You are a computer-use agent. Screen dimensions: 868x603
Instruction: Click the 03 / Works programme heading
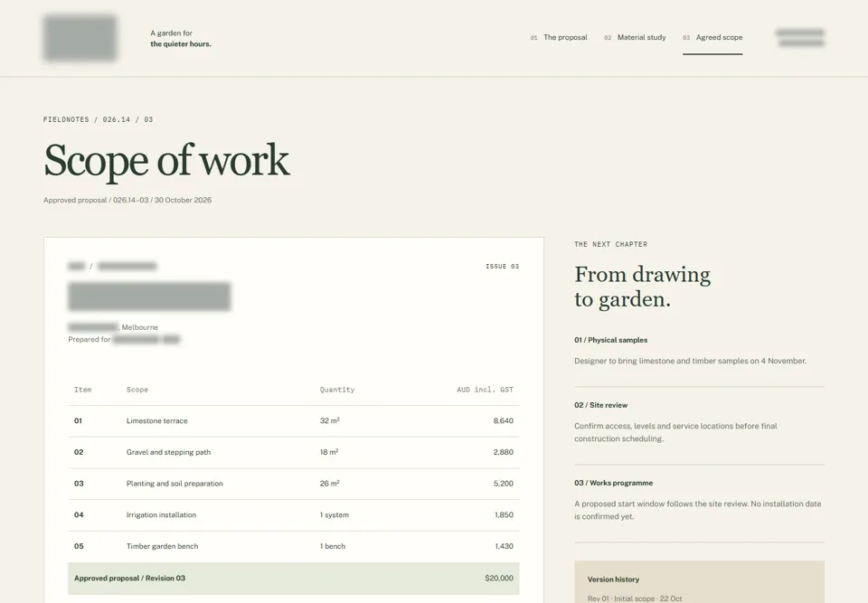[613, 483]
